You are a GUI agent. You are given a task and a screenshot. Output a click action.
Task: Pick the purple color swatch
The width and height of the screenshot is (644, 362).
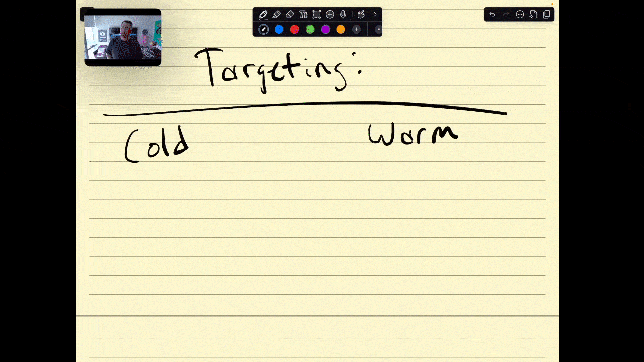point(325,29)
